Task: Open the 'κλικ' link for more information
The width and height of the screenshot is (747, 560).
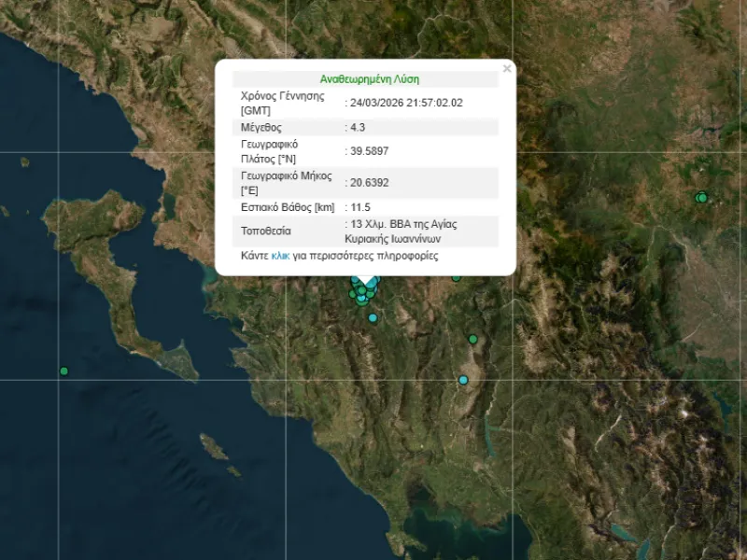Action: 281,256
